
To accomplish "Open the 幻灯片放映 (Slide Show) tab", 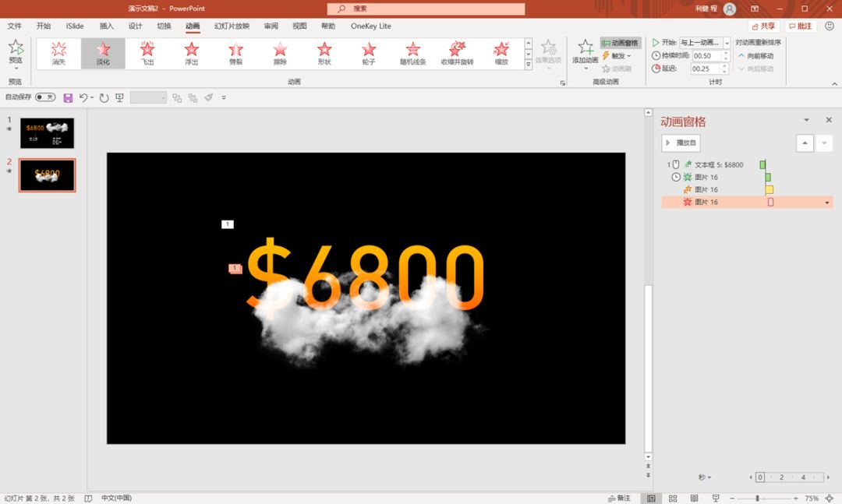I will coord(232,26).
